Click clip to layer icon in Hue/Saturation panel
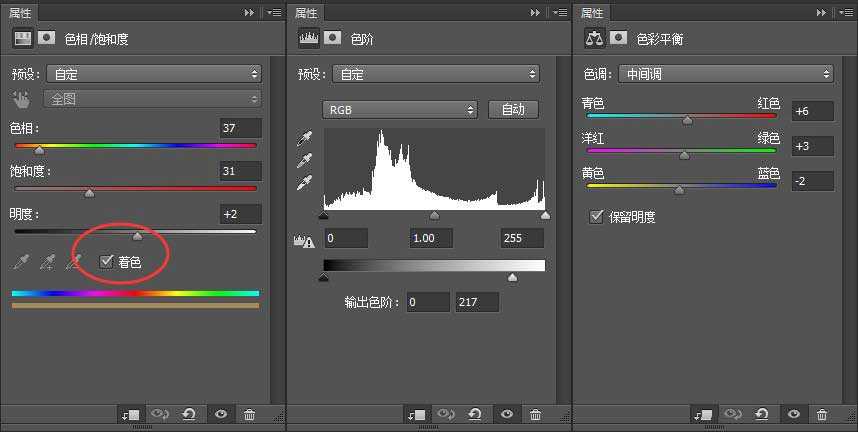 (x=131, y=414)
